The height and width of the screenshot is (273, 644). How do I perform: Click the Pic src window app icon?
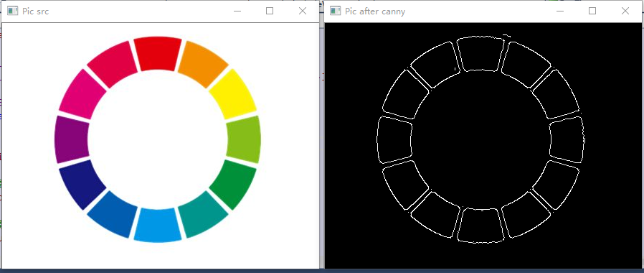pos(13,11)
